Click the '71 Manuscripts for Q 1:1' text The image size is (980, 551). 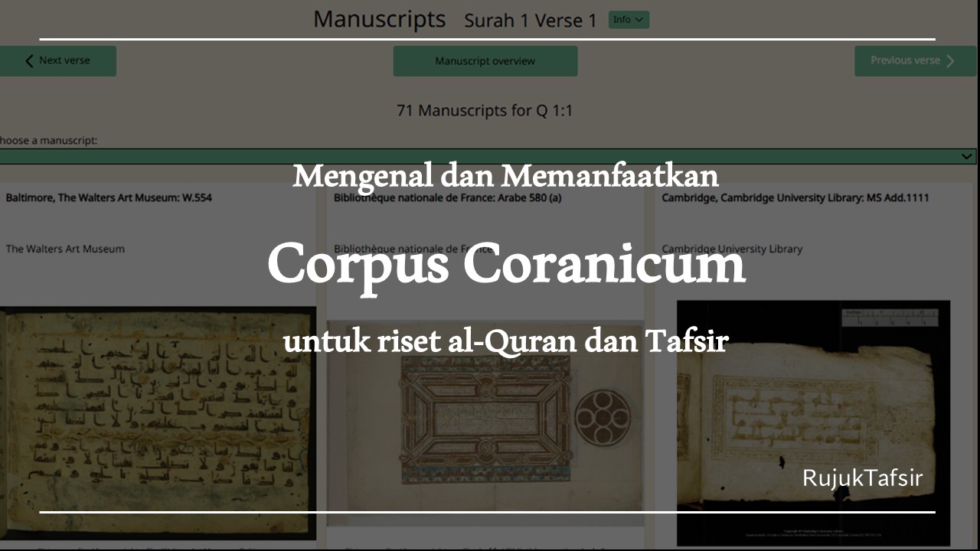pos(485,110)
